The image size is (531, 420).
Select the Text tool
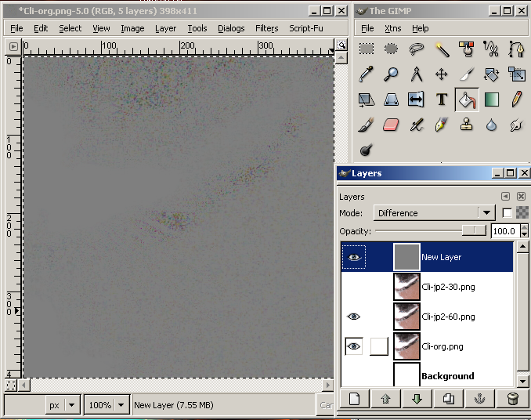442,100
